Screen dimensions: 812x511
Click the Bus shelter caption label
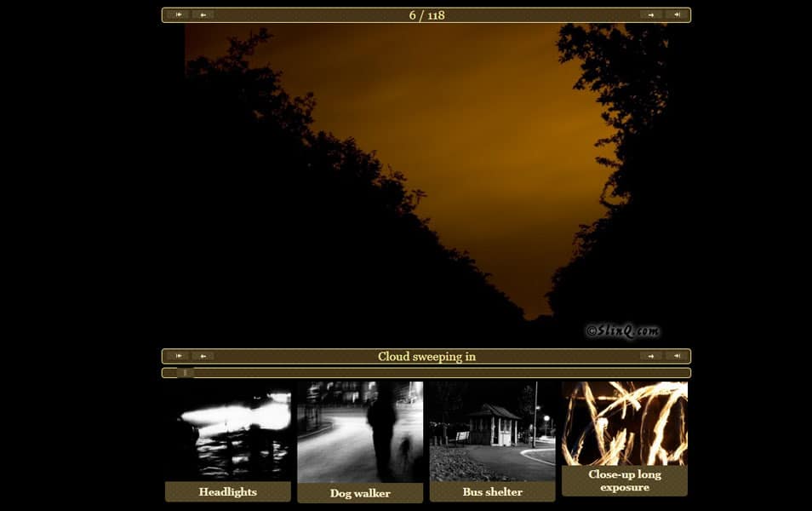[x=492, y=491]
